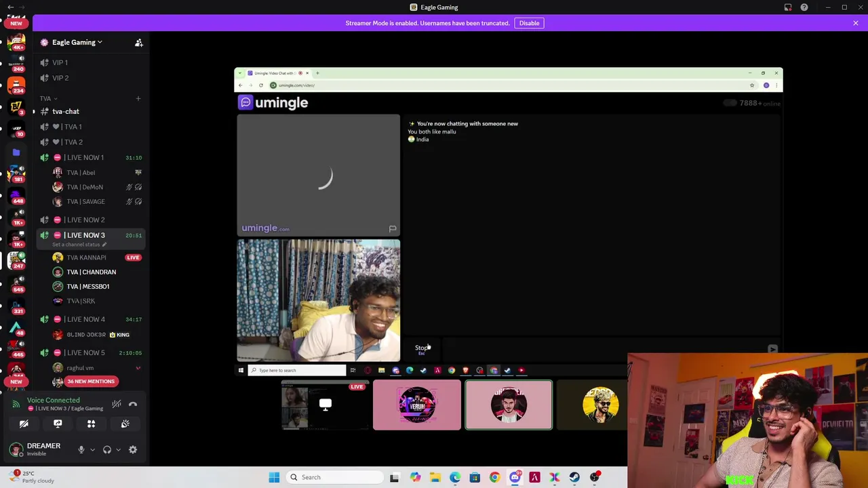Click the Windows taskbar Search box
Viewport: 868px width, 488px height.
[x=334, y=477]
